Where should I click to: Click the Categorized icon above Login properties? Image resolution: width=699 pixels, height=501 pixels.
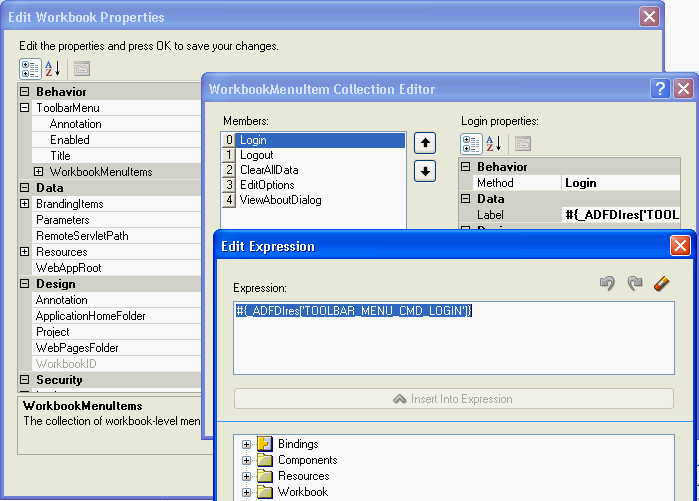click(471, 144)
